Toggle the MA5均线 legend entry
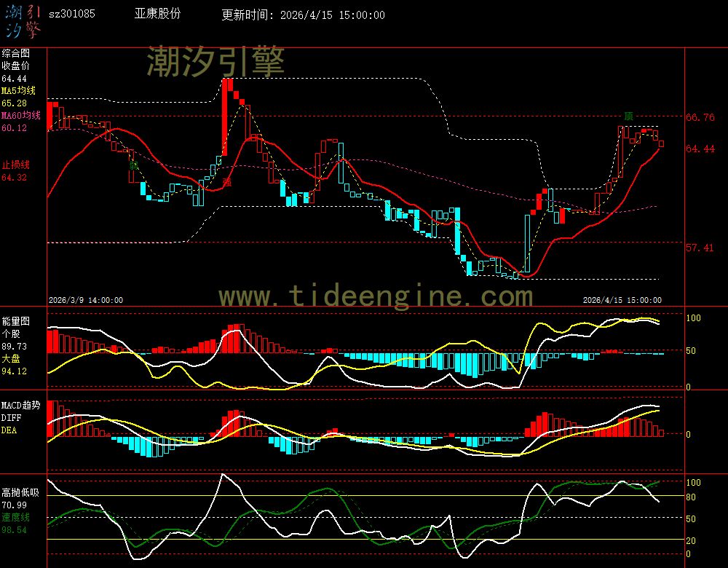The width and height of the screenshot is (728, 568). [x=17, y=91]
